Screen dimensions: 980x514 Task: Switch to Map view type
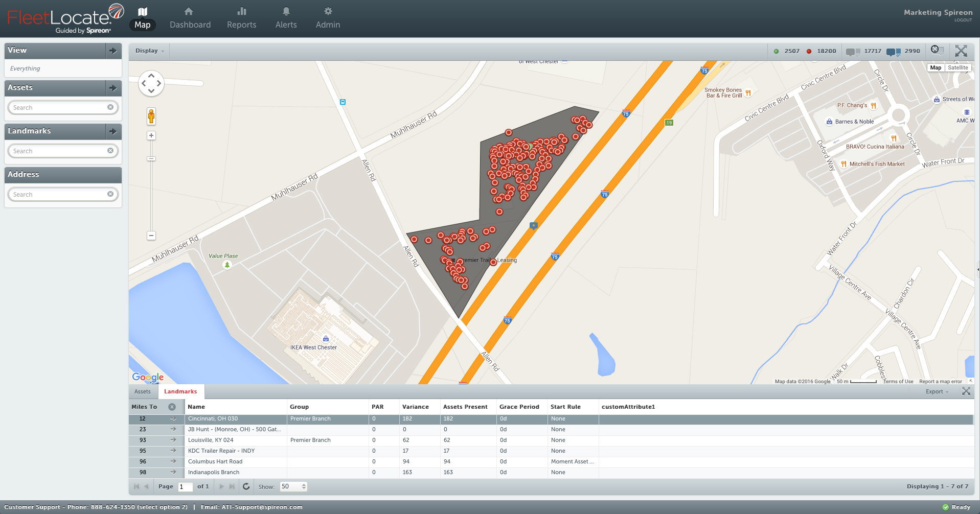936,67
